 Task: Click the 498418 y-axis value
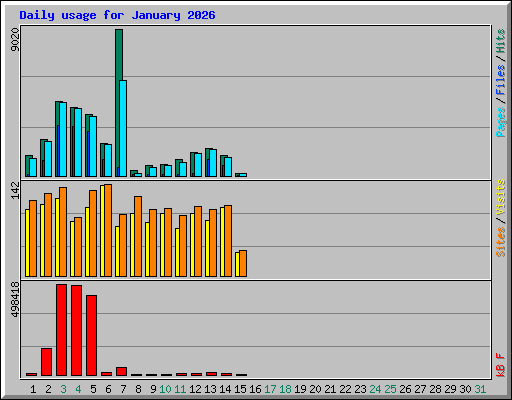coord(15,299)
